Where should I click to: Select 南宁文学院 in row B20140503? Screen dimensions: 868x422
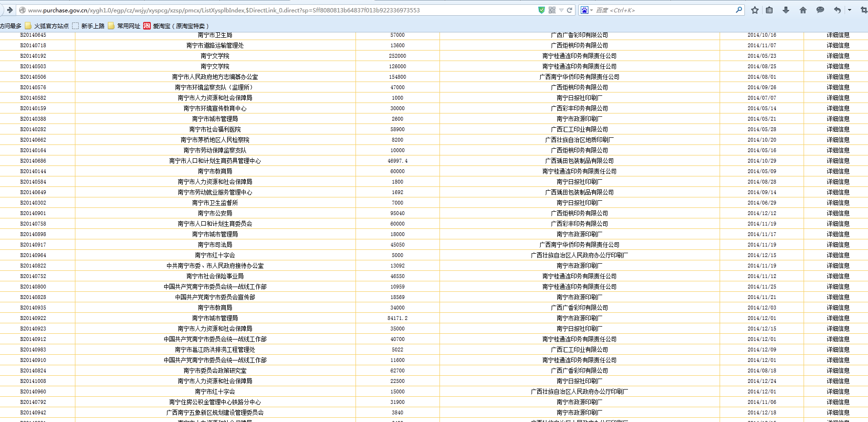click(x=215, y=66)
